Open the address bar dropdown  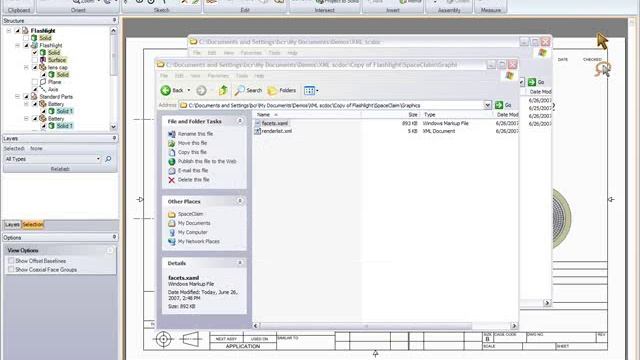click(x=487, y=105)
